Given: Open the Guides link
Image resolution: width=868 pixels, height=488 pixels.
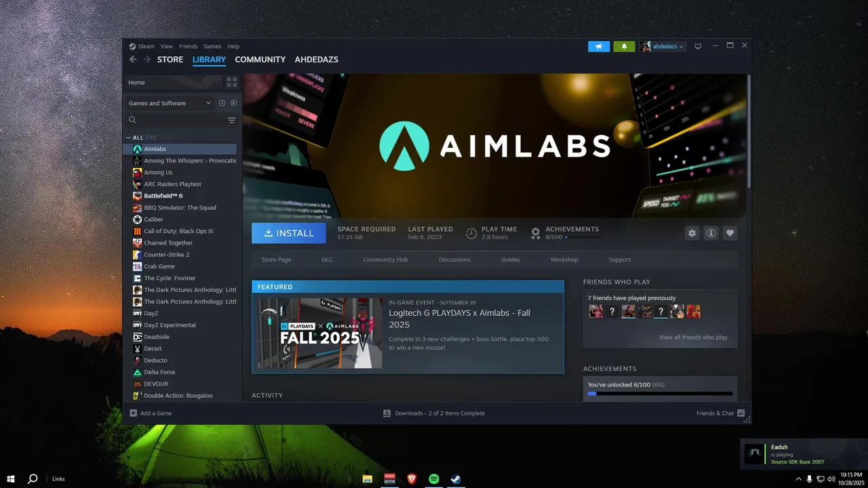Looking at the screenshot, I should [511, 260].
